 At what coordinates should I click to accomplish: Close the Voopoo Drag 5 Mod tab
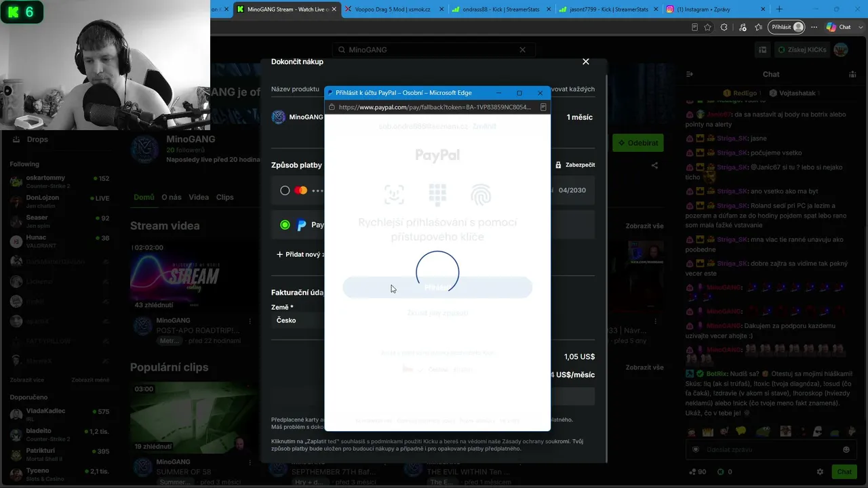pyautogui.click(x=441, y=9)
